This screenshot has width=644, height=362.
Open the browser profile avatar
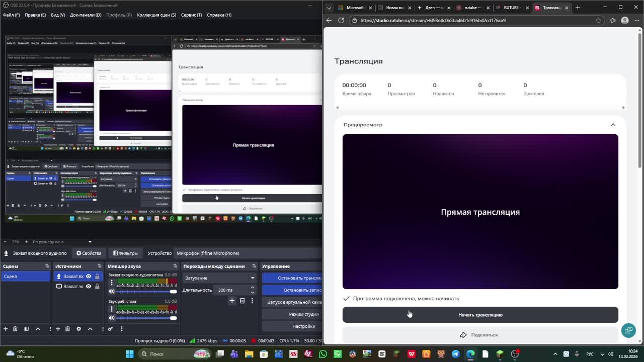[625, 21]
